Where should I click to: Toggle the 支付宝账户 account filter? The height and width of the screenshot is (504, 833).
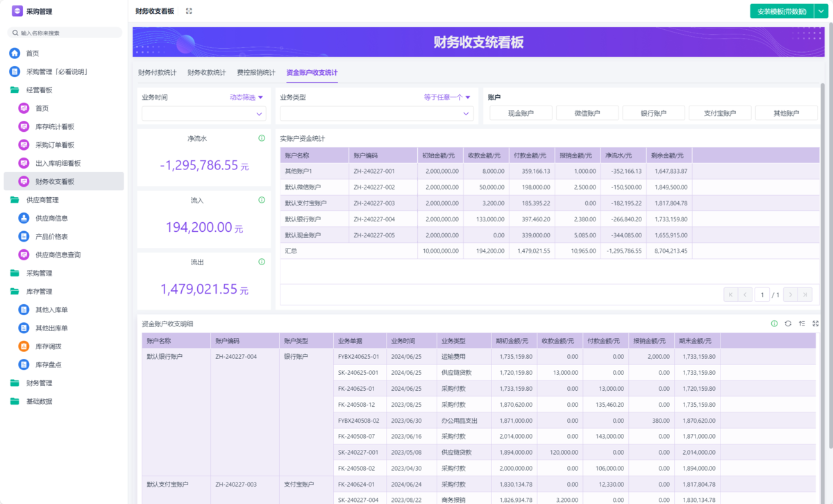(x=720, y=113)
